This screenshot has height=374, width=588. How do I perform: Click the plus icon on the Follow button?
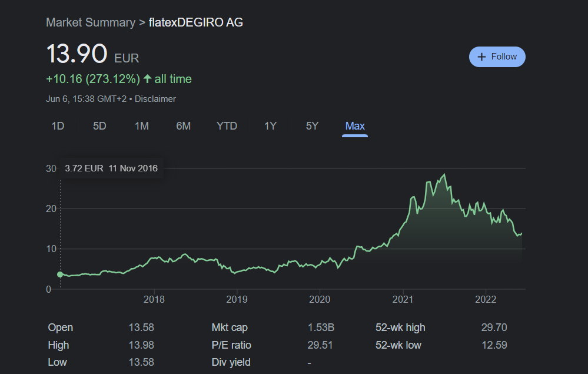(x=481, y=57)
